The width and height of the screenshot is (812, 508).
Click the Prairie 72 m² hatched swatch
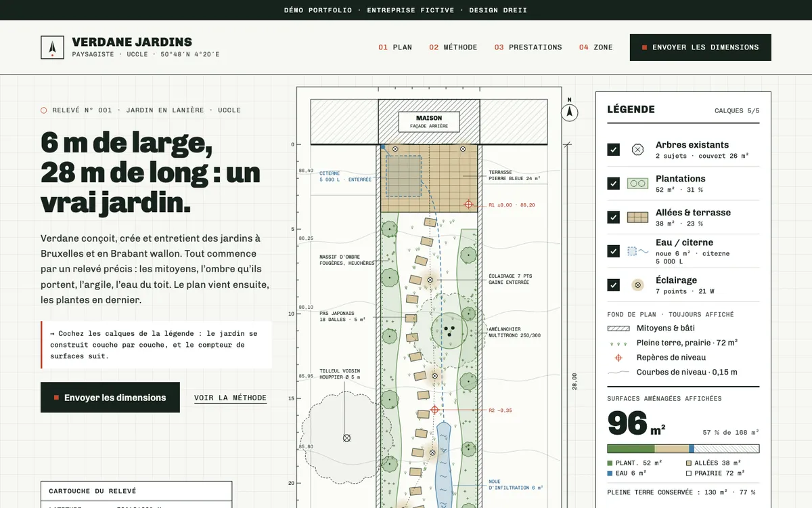click(690, 473)
